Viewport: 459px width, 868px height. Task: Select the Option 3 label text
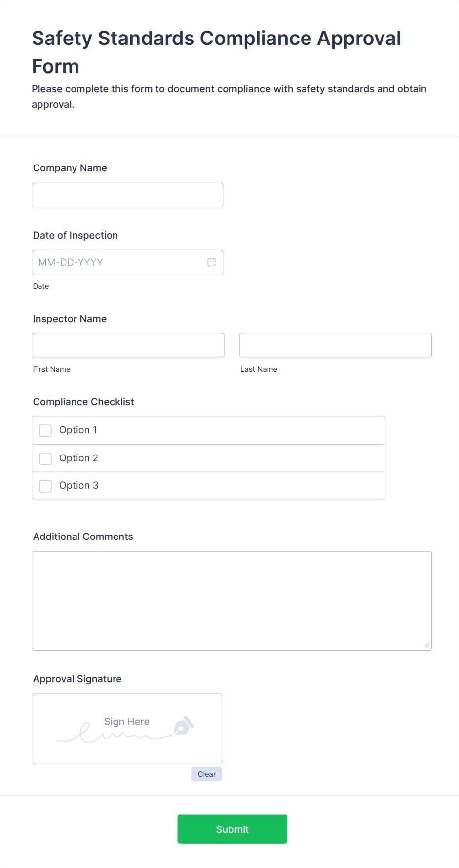point(79,485)
